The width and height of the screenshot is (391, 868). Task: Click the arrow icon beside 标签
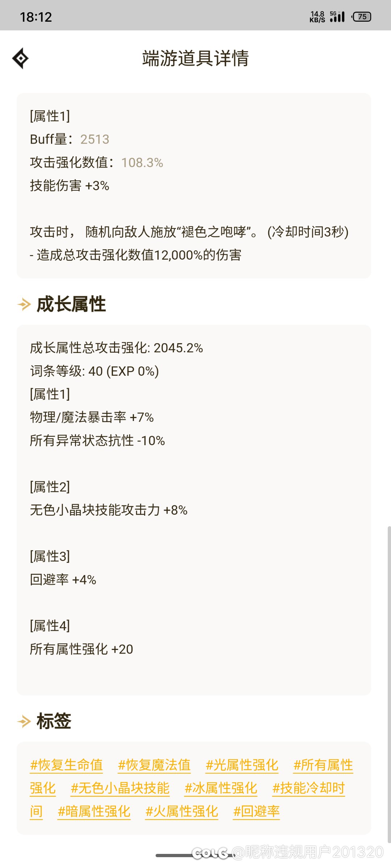[x=24, y=721]
